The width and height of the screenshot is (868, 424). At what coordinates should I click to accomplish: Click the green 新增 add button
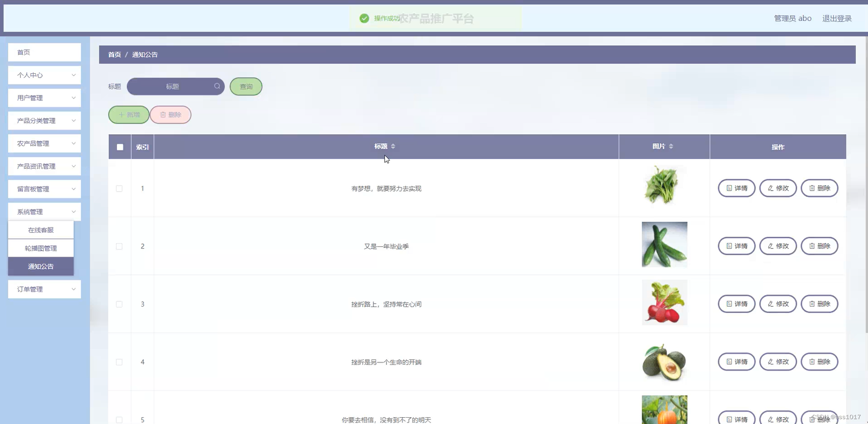(x=129, y=115)
